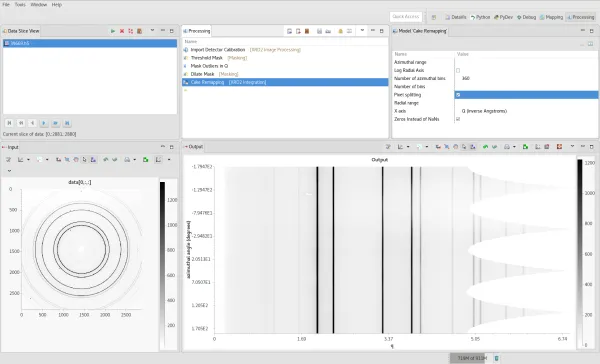Go to the first data slice
The width and height of the screenshot is (600, 364).
click(x=9, y=123)
